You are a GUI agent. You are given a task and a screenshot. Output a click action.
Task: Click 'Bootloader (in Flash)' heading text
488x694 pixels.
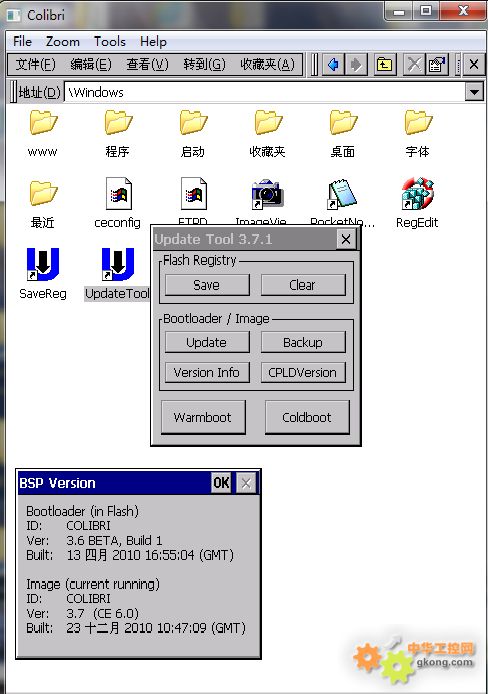(82, 511)
